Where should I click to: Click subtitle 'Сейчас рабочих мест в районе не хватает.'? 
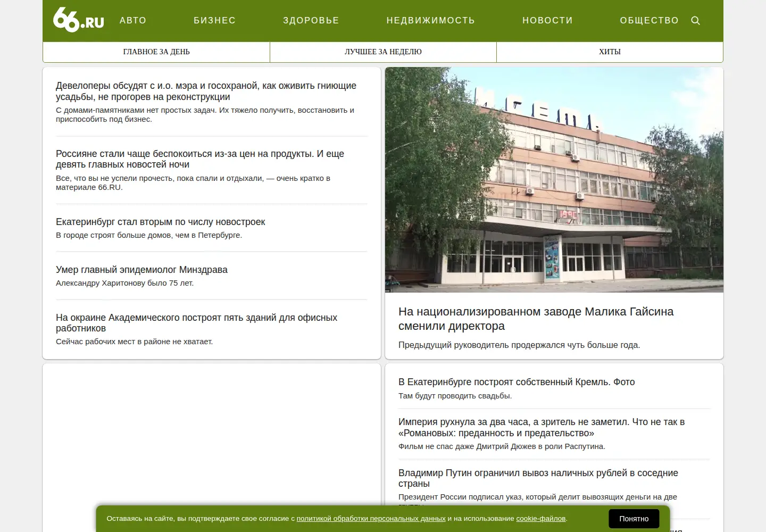pos(134,342)
